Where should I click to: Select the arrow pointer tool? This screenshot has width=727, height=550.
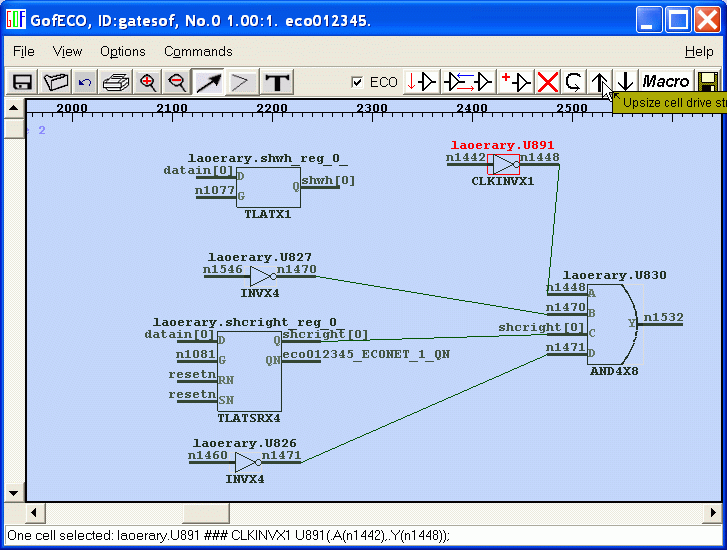pos(209,82)
